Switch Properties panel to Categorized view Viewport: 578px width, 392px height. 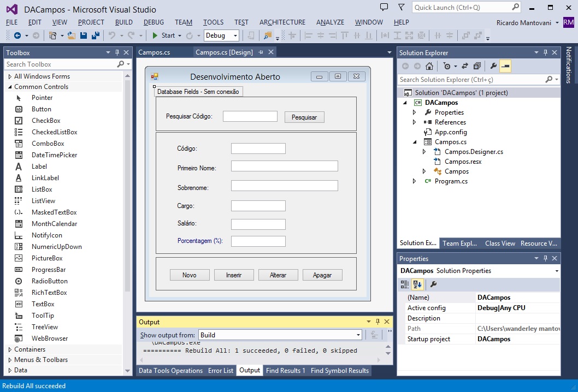tap(405, 284)
